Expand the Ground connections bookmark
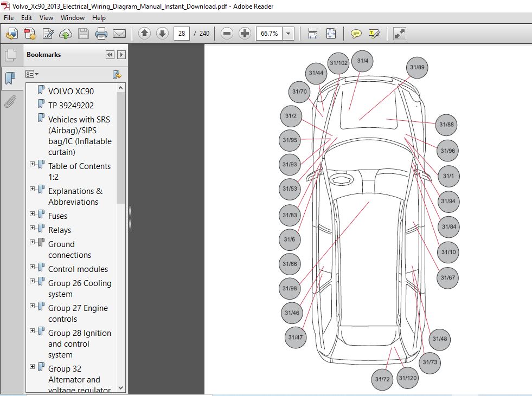 coord(32,242)
